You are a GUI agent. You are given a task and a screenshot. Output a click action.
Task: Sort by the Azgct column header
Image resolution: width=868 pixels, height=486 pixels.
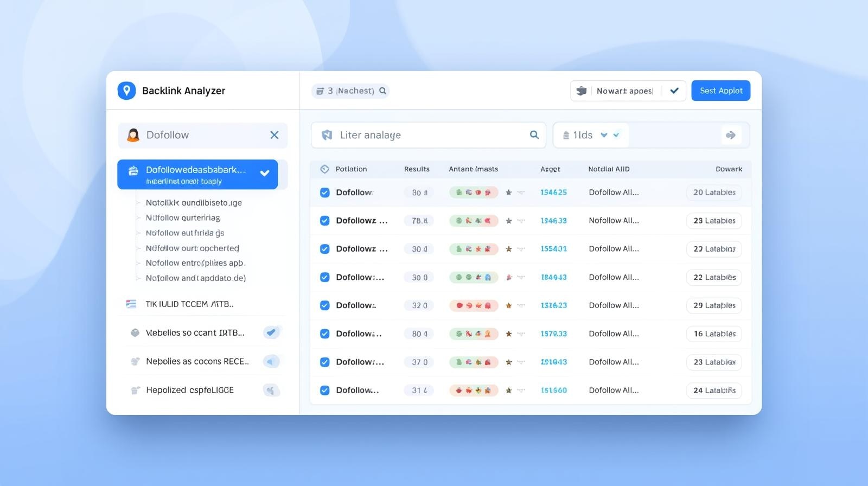coord(550,169)
